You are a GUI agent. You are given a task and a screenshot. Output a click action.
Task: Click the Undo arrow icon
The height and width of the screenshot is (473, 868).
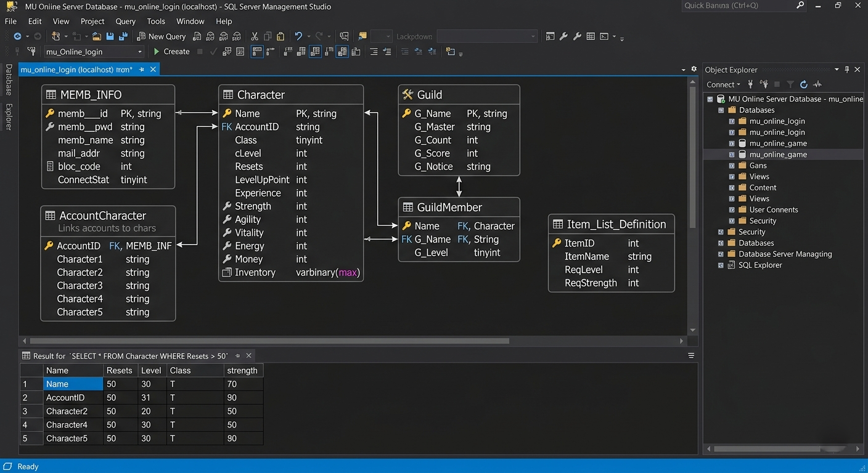[298, 36]
